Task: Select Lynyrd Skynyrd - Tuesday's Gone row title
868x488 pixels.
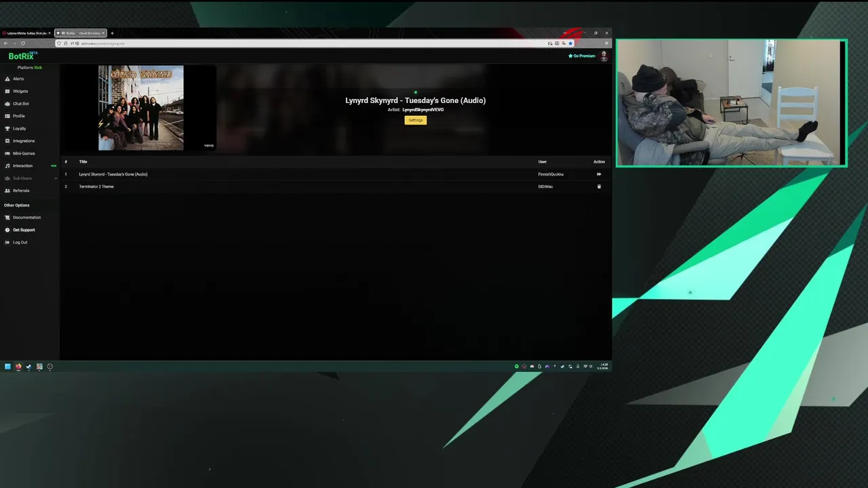Action: pyautogui.click(x=113, y=174)
